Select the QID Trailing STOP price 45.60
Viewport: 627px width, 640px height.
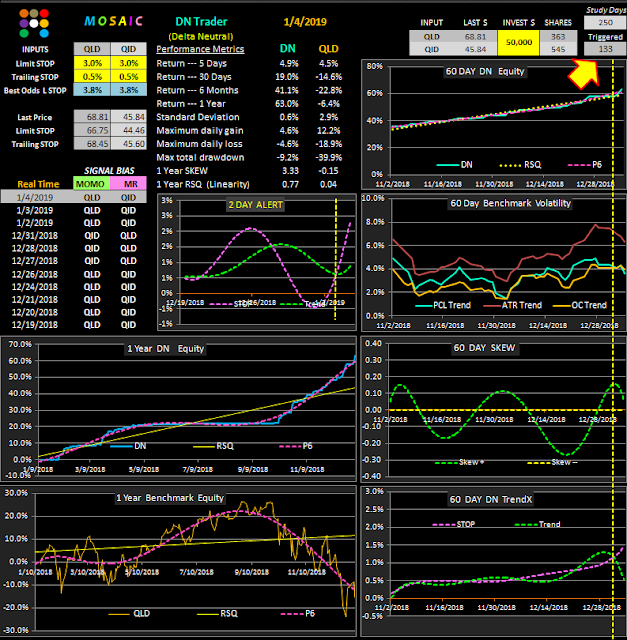coord(129,144)
